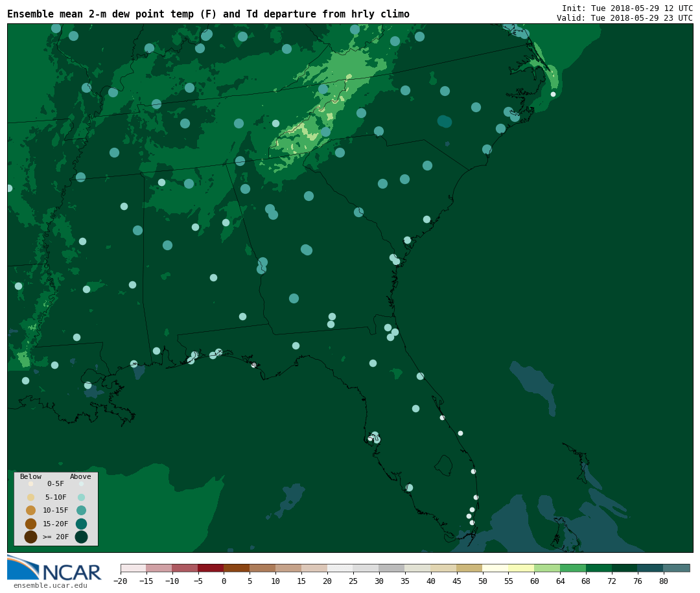
Task: Click the gray-teal colorbar segment above 80
Action: tap(677, 568)
